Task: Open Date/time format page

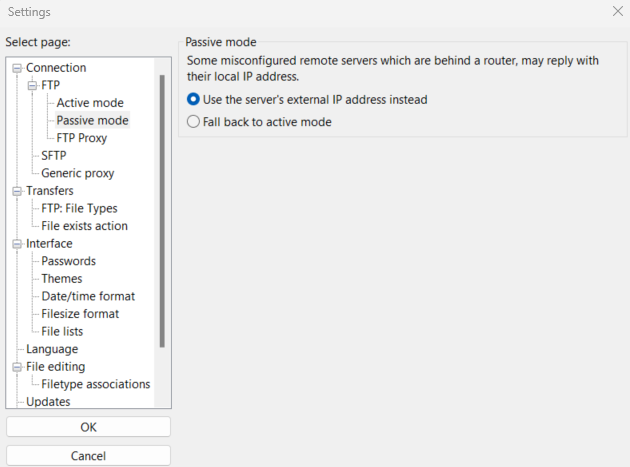Action: tap(88, 296)
